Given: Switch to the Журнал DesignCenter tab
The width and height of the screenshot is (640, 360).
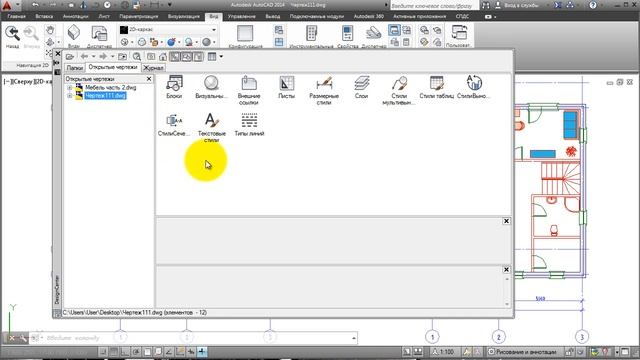Looking at the screenshot, I should tap(153, 68).
